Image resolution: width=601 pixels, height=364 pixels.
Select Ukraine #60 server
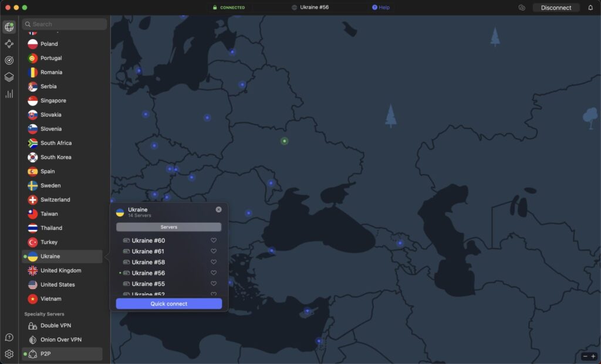148,240
